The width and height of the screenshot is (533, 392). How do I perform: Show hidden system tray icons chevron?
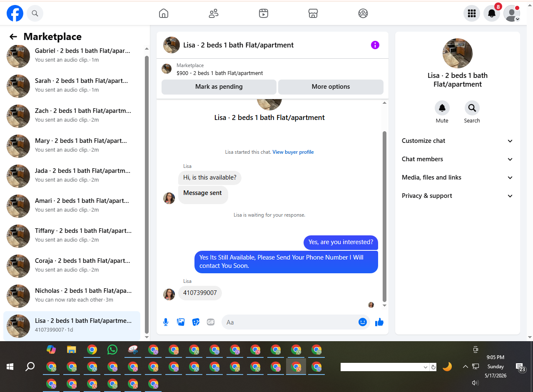click(466, 367)
